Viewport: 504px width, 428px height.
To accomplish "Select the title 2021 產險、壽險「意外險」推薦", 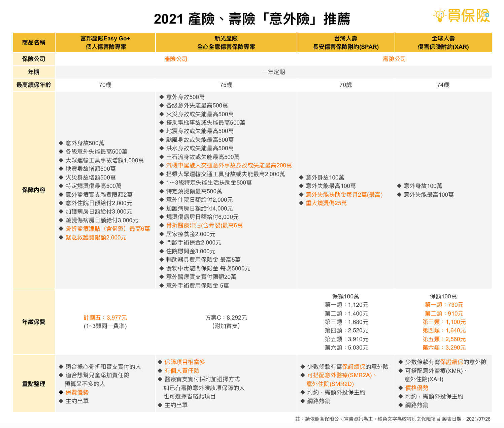I will tap(252, 19).
